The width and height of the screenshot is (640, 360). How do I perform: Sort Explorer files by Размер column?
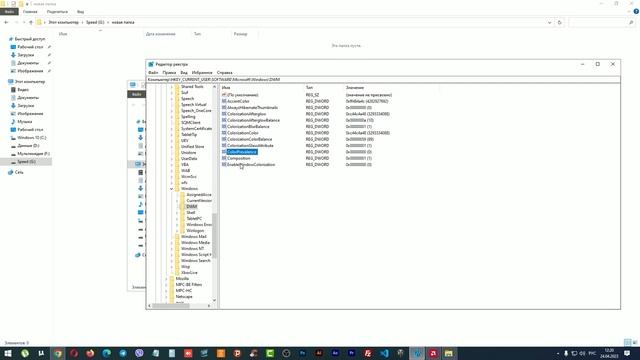tap(240, 34)
